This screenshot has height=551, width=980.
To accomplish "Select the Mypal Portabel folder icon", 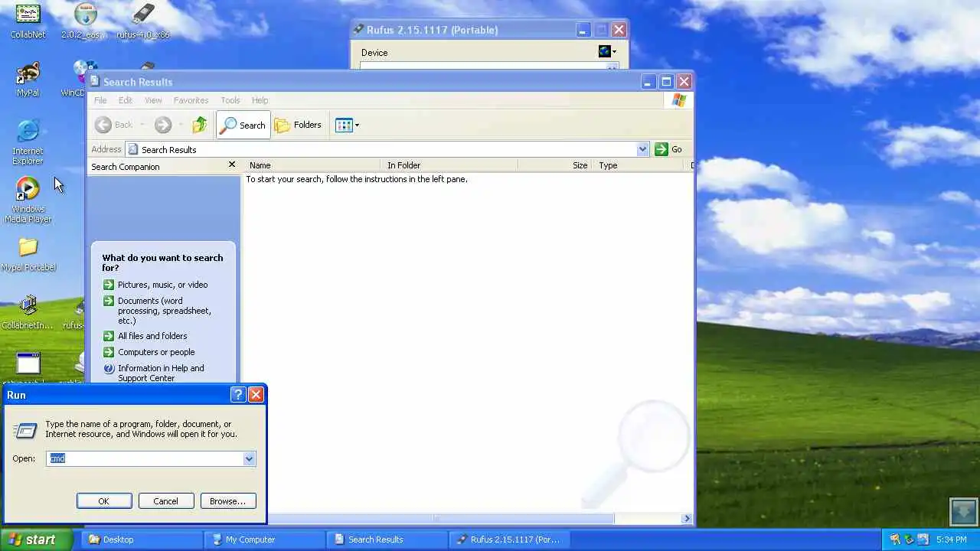I will click(28, 254).
